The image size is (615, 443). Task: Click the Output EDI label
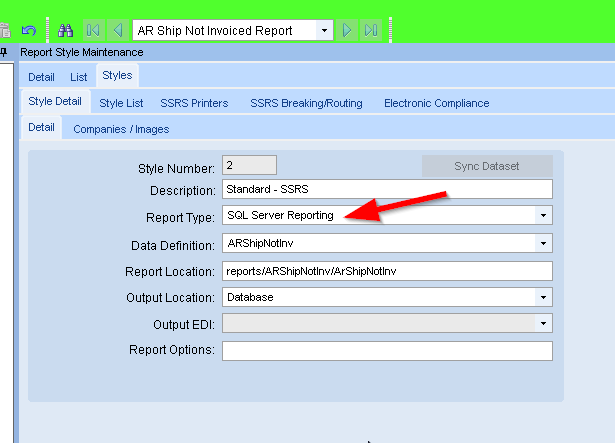184,325
